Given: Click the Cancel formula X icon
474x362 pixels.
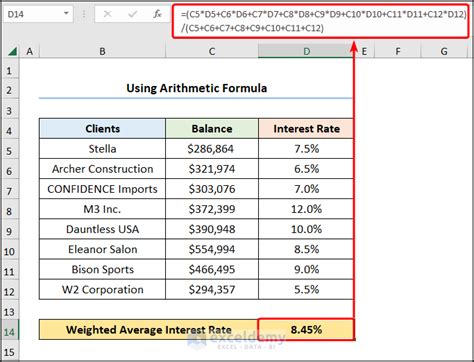Looking at the screenshot, I should (x=107, y=14).
